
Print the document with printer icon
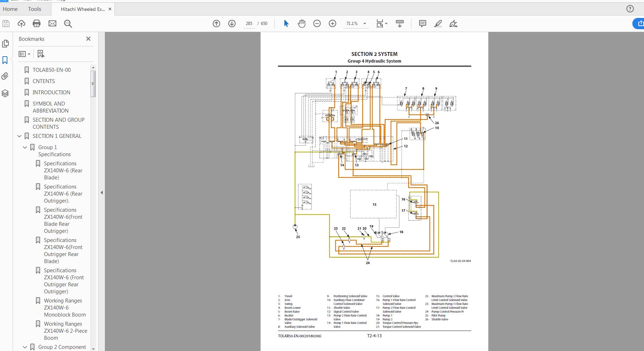pyautogui.click(x=37, y=24)
